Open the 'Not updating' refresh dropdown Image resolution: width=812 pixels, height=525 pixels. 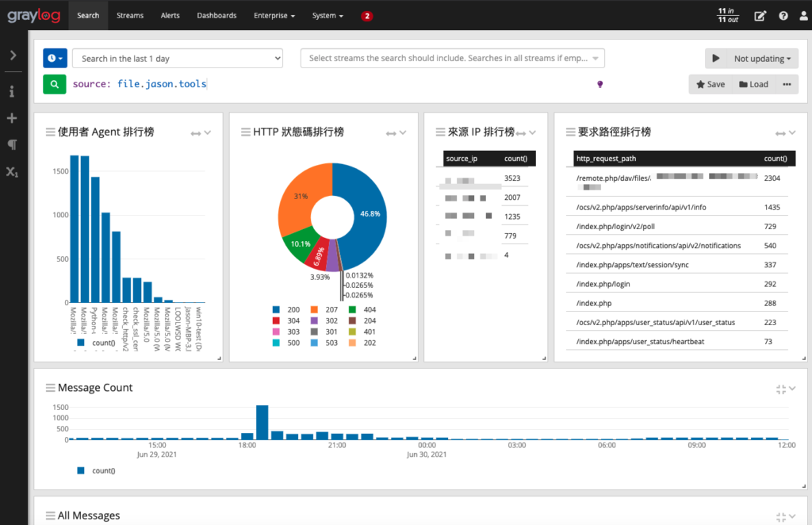coord(762,59)
